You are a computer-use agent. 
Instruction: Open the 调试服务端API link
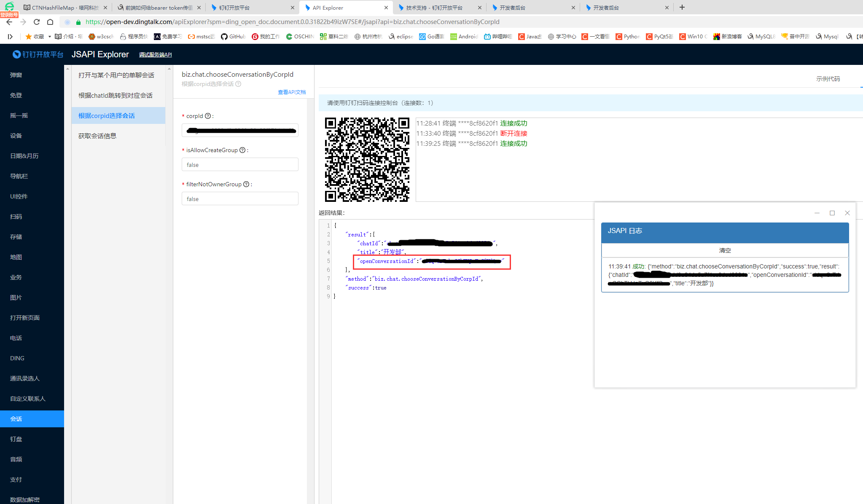pos(156,55)
